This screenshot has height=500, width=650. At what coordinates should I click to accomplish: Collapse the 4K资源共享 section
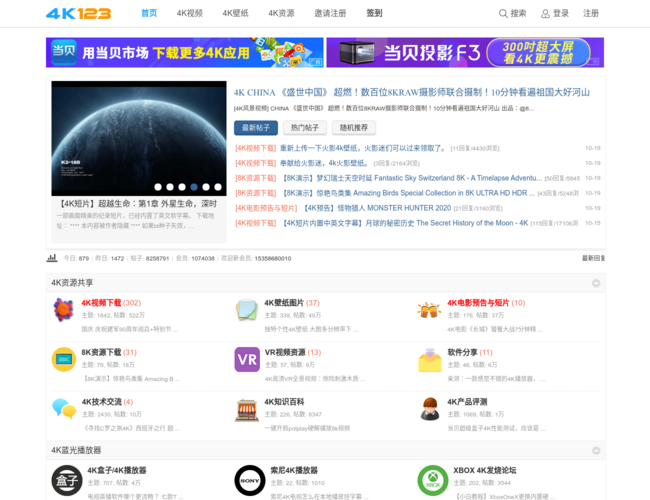pos(596,283)
